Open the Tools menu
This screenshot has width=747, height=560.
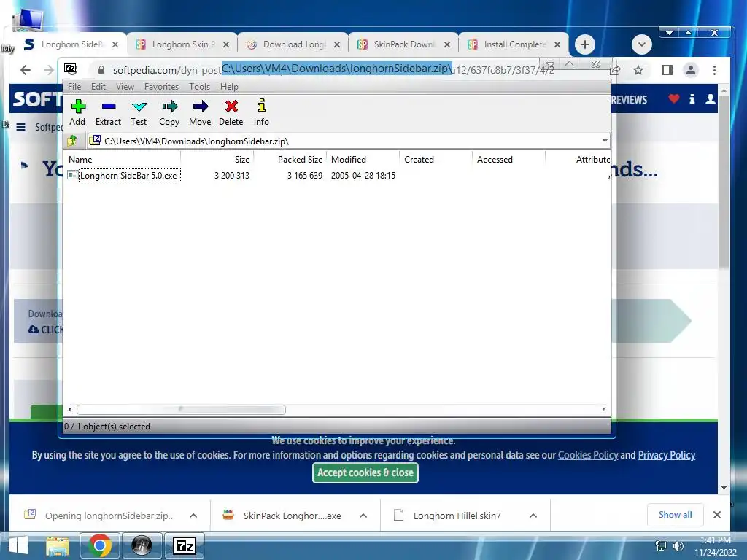tap(199, 87)
